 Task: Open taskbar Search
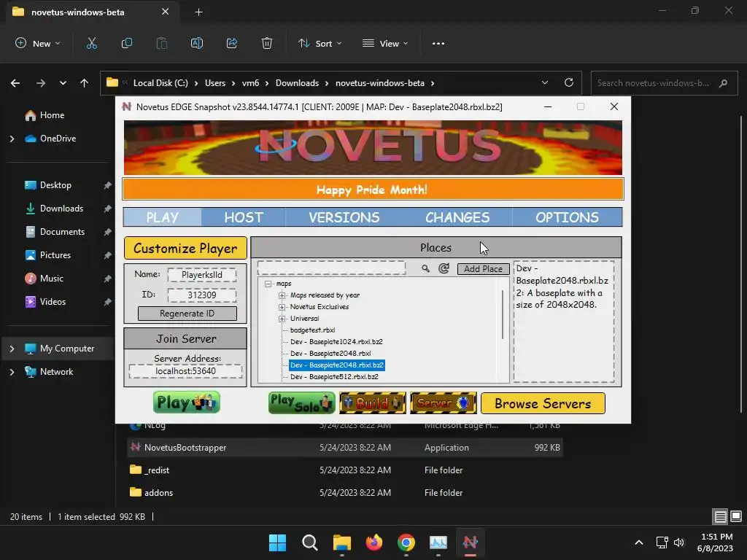click(309, 542)
